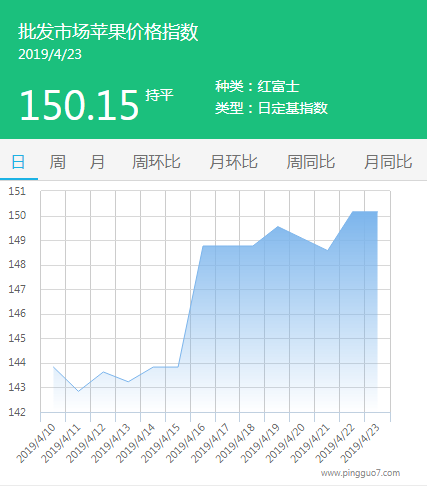
Task: Click x-axis date label 2019/4/23 under chart
Action: click(360, 443)
